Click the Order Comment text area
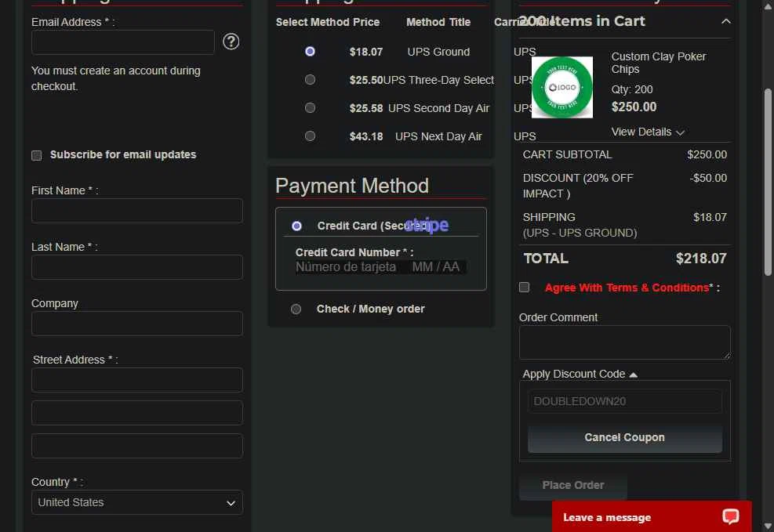774x532 pixels. 624,342
